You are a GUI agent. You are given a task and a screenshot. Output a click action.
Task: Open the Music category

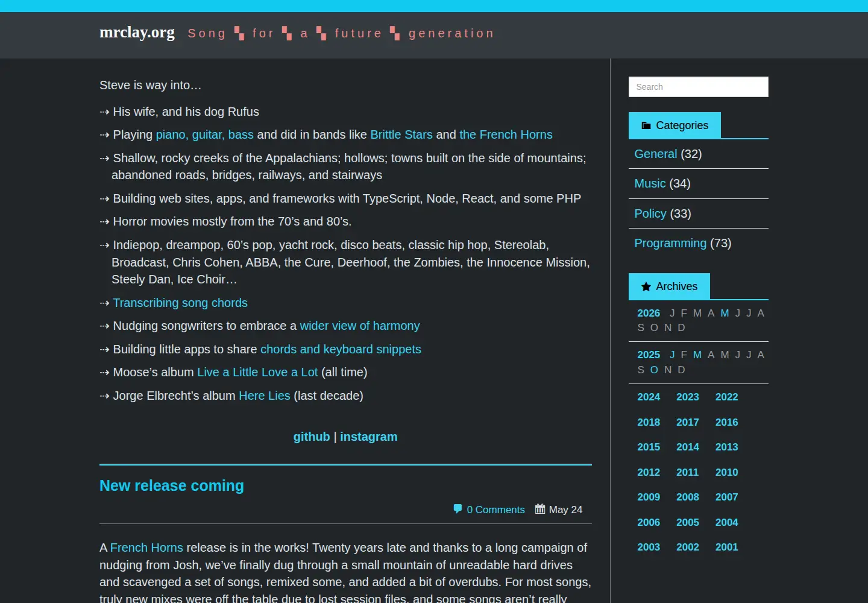click(x=650, y=183)
